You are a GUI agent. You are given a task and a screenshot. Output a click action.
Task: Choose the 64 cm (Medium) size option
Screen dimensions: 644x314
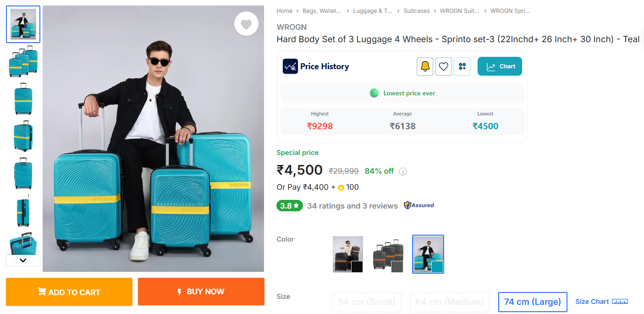pyautogui.click(x=444, y=302)
